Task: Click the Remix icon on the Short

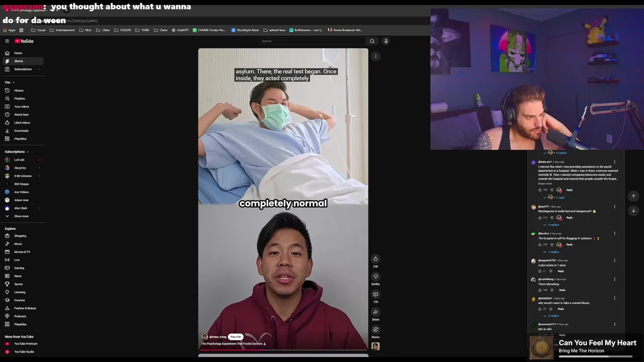Action: tap(375, 329)
